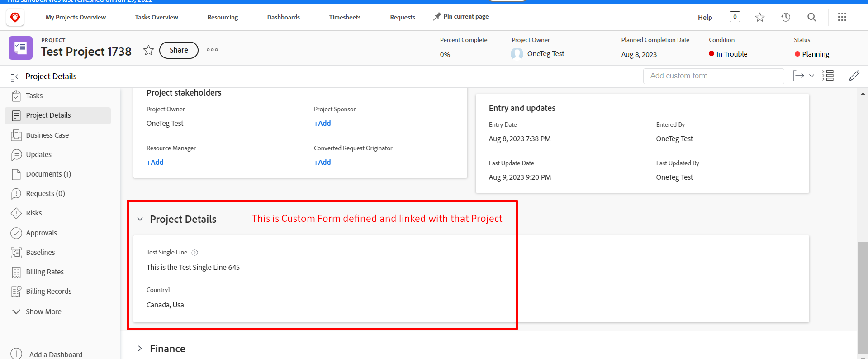Open the recent items clock icon
The height and width of the screenshot is (359, 868).
coord(786,17)
